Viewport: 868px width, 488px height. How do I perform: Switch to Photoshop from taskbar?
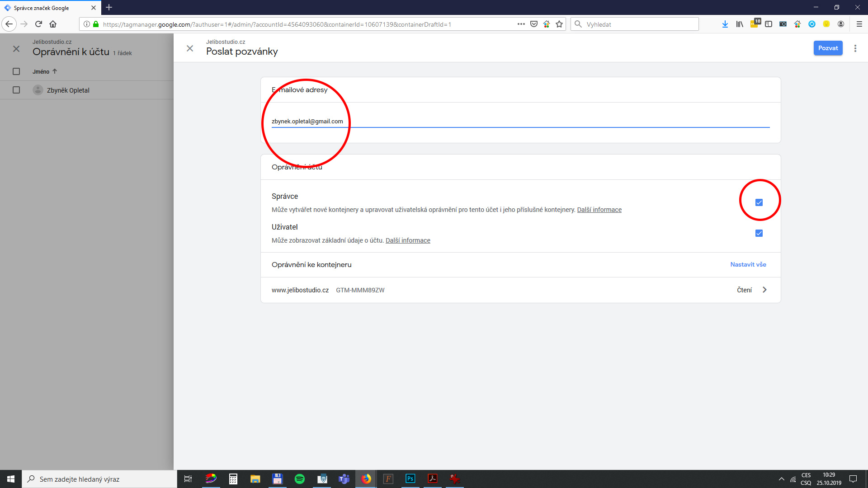[x=410, y=479]
